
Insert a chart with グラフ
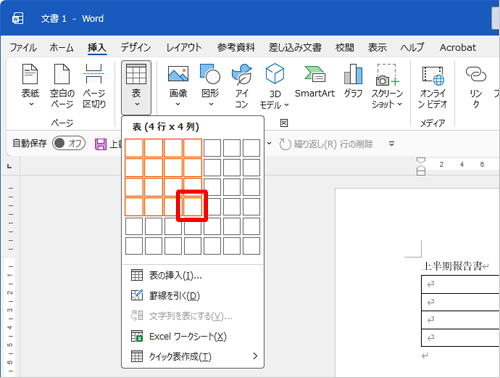[x=353, y=81]
